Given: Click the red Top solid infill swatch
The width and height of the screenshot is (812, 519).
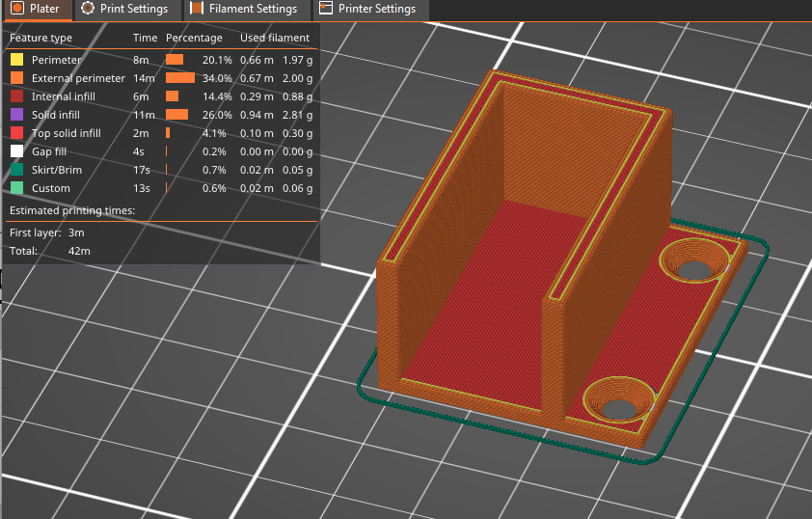Looking at the screenshot, I should click(x=17, y=133).
